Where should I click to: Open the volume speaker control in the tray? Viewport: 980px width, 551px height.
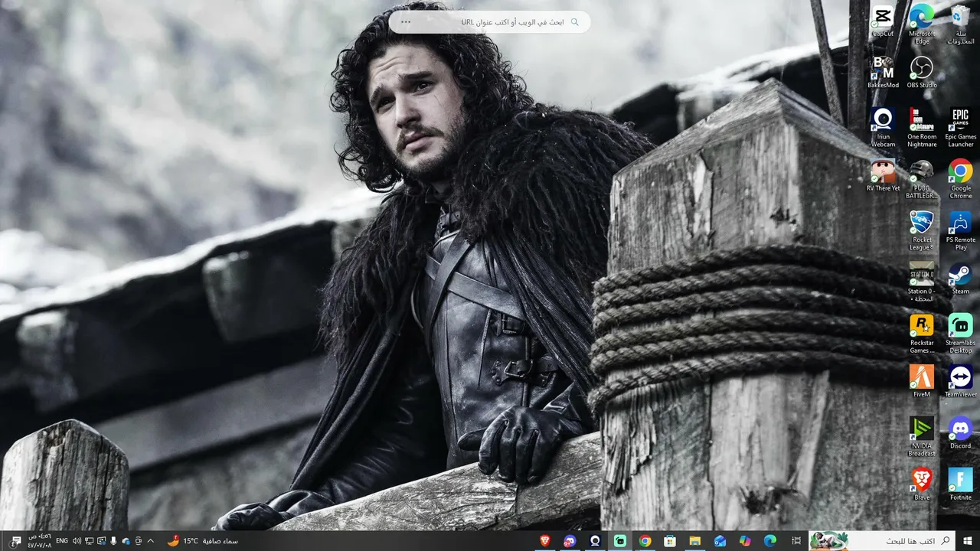point(77,541)
